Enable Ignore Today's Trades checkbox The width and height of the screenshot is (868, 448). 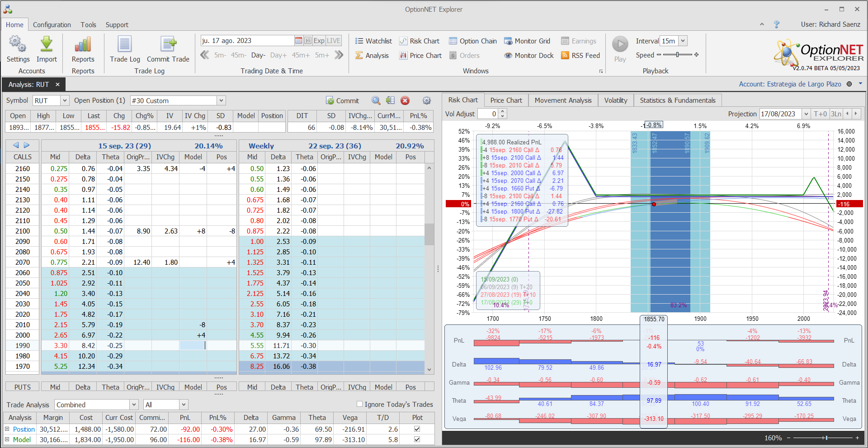pyautogui.click(x=360, y=404)
